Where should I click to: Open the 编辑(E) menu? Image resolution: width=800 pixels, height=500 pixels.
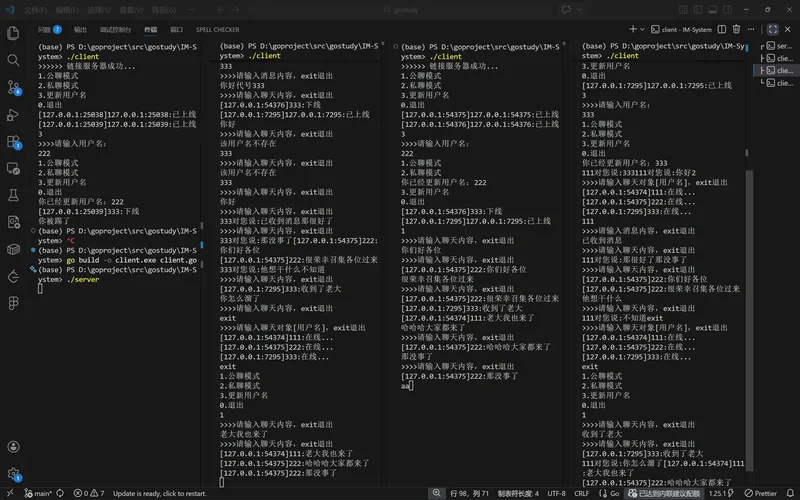coord(67,10)
